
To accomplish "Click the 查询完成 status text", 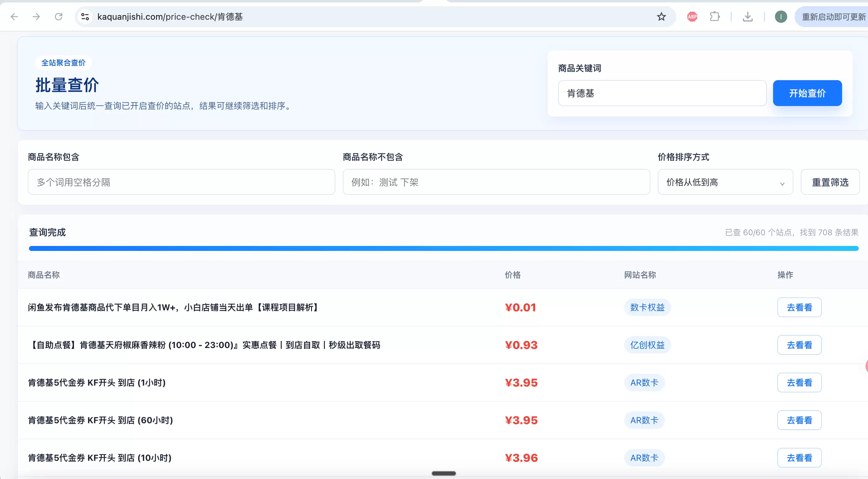I will (47, 232).
